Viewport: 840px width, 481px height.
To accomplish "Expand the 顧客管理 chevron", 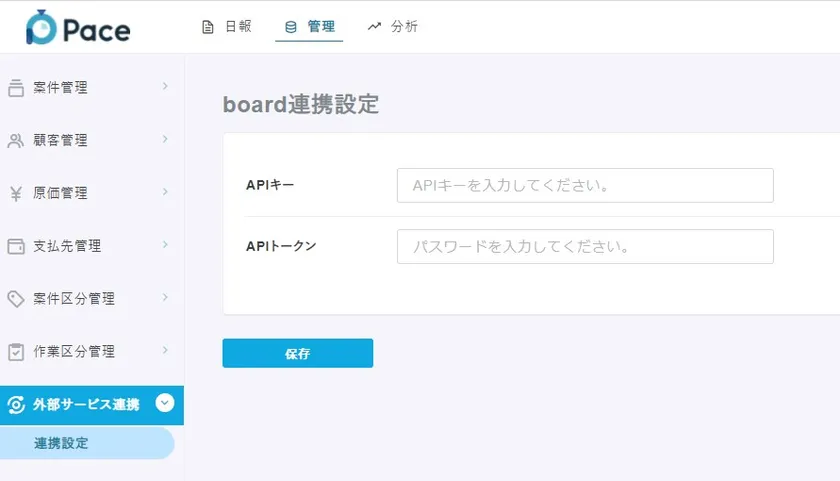I will pos(165,139).
